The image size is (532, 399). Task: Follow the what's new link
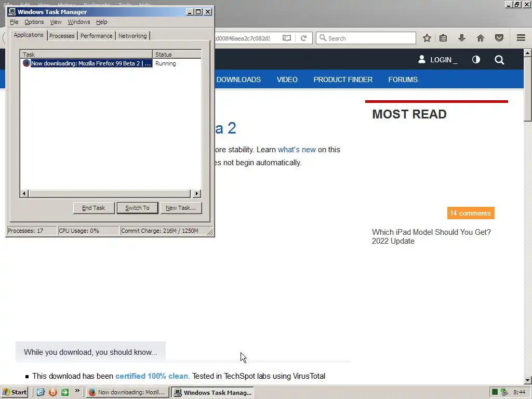[x=297, y=150]
